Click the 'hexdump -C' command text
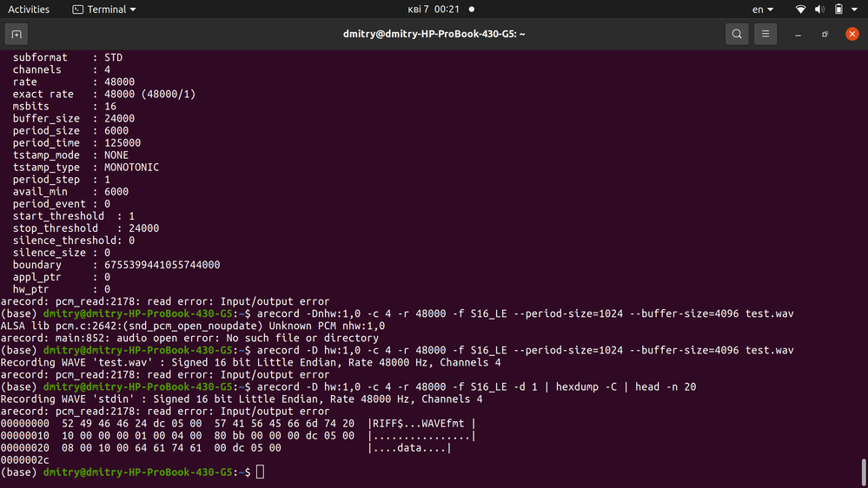Viewport: 868px width, 488px height. pyautogui.click(x=586, y=386)
